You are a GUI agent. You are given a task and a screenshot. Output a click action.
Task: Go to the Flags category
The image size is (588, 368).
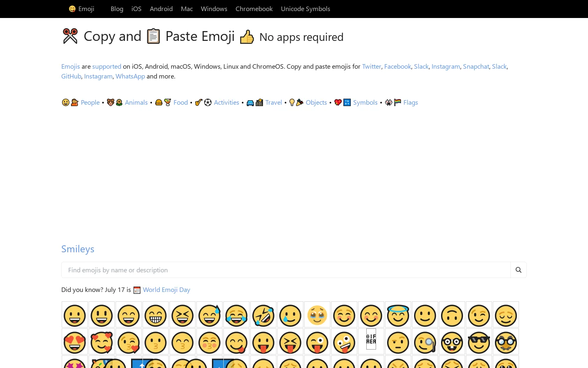point(411,102)
